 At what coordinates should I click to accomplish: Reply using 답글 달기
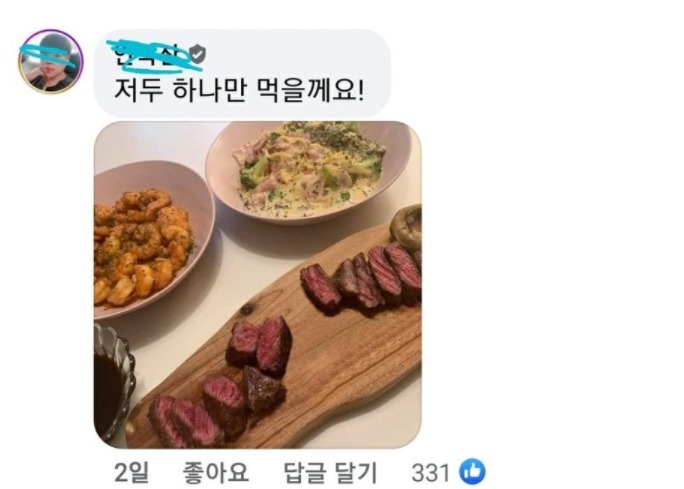pos(330,472)
